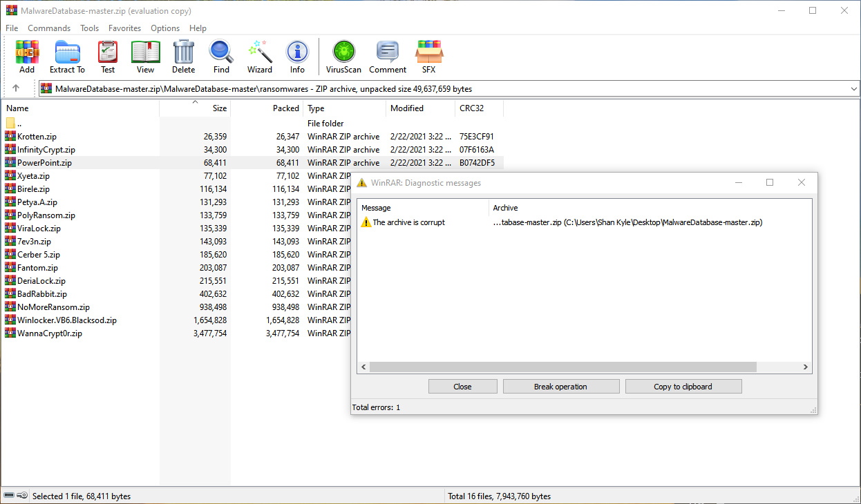Go up one folder level arrow
Image resolution: width=861 pixels, height=504 pixels.
point(16,88)
